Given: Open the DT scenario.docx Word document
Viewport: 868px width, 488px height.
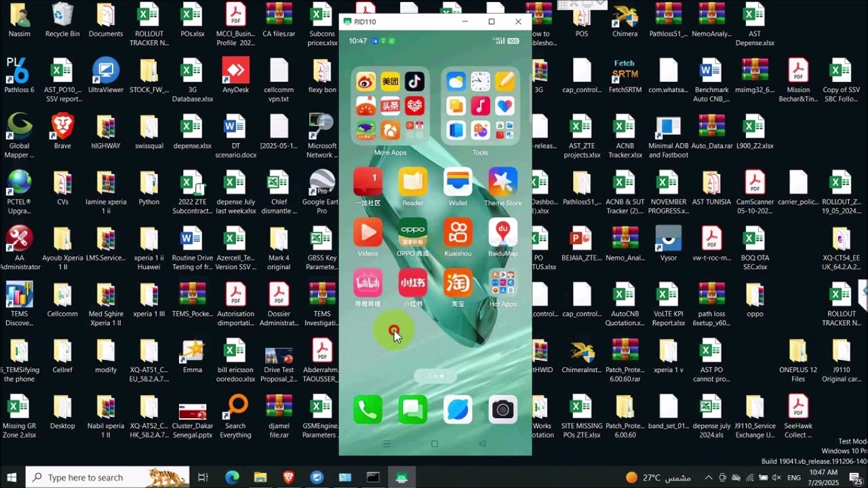Looking at the screenshot, I should tap(236, 136).
